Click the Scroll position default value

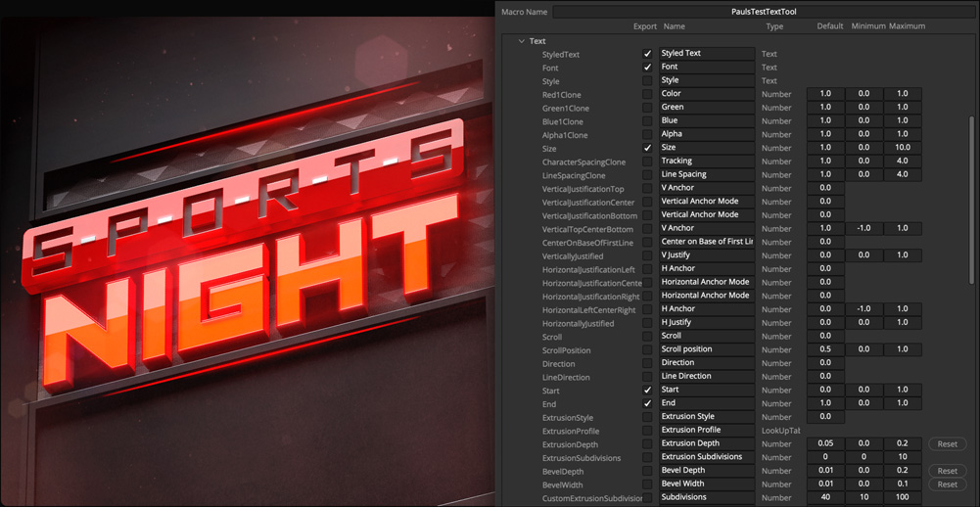tap(825, 349)
